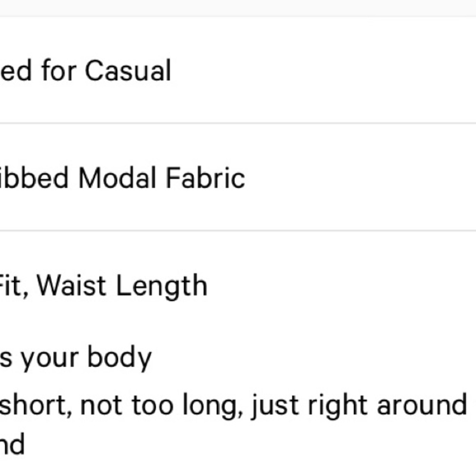Viewport: 476px width, 476px height.
Task: Click the "ed for Casual" row text
Action: (85, 71)
